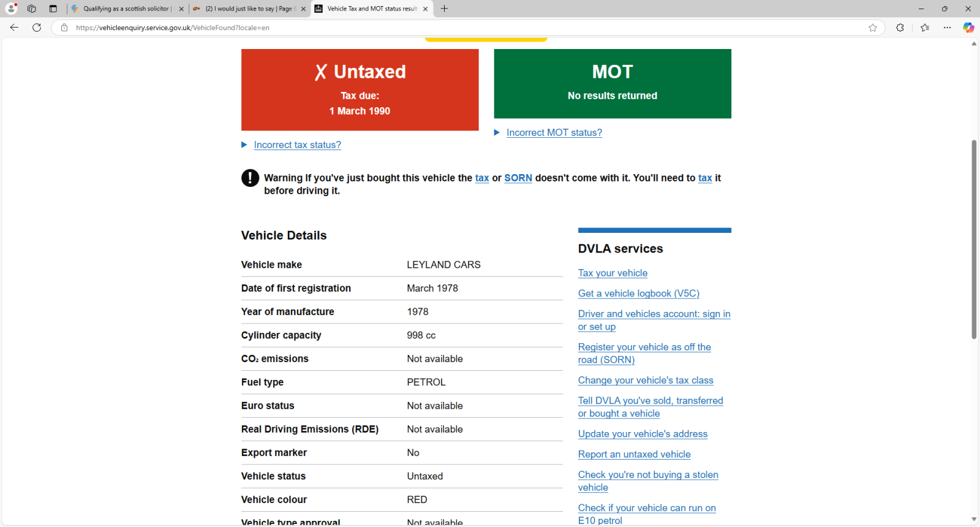The image size is (980, 527).
Task: Restore down the browser window
Action: point(944,9)
